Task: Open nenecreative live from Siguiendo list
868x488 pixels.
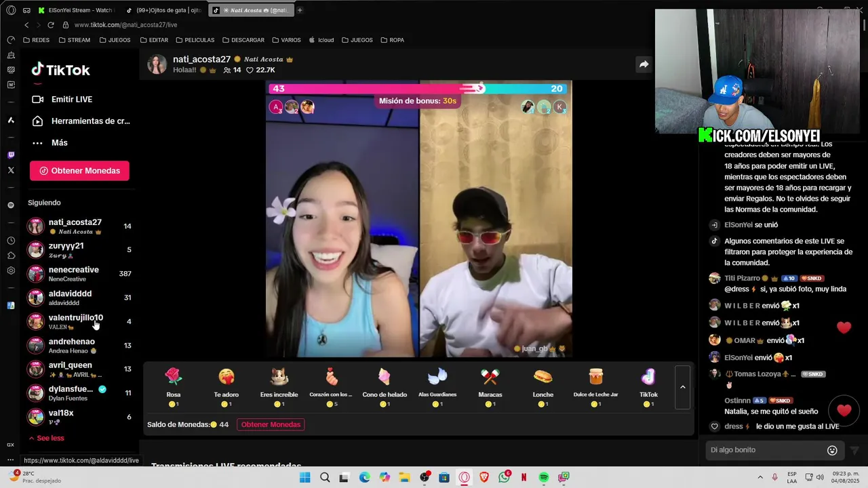Action: 79,274
